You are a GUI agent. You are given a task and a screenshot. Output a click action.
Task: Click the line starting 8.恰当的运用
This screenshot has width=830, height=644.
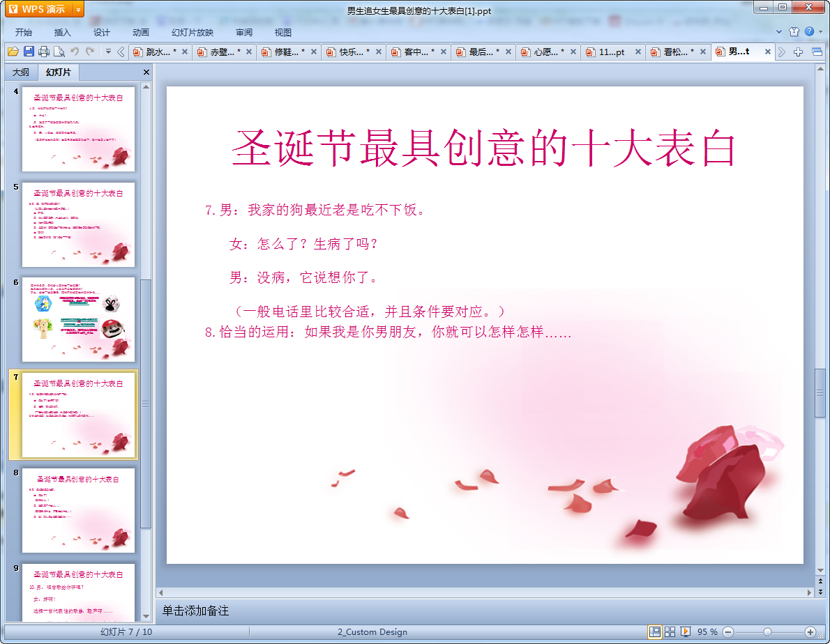tap(388, 332)
